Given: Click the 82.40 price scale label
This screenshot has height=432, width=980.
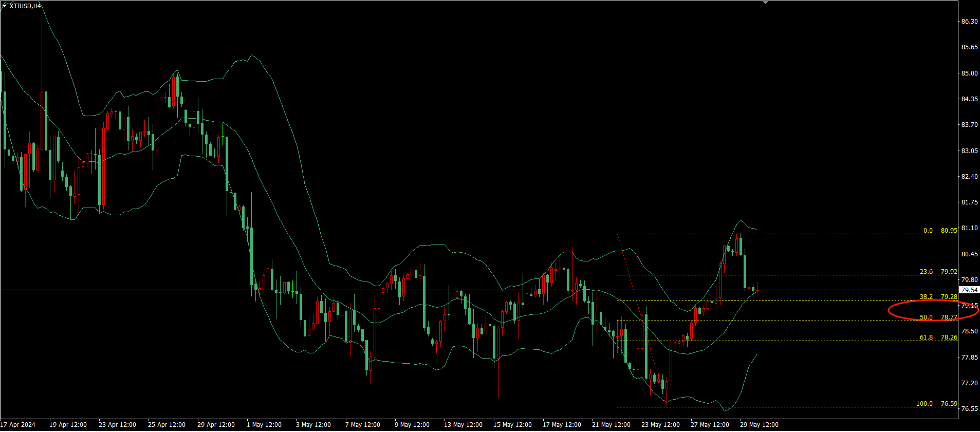Looking at the screenshot, I should (x=969, y=177).
